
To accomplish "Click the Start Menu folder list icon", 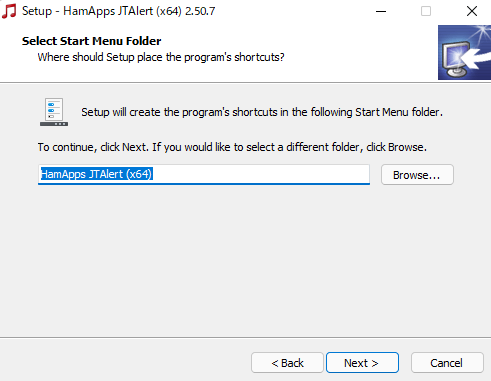I will [54, 112].
